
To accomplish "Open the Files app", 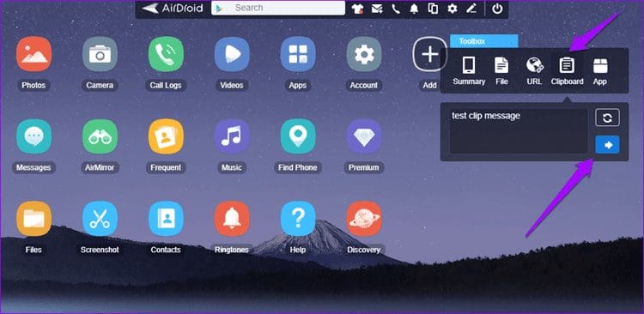I will click(33, 219).
